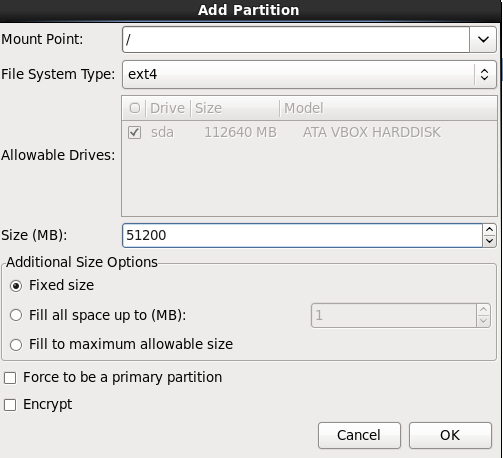503x458 pixels.
Task: Check the Encrypt checkbox
Action: coord(10,405)
